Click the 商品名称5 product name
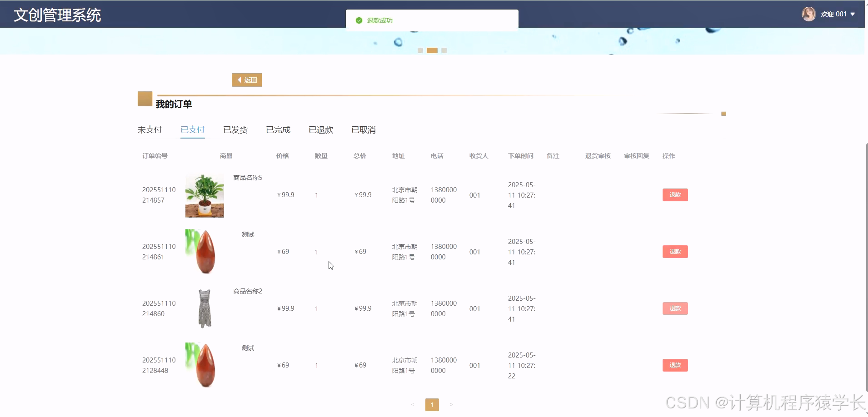The width and height of the screenshot is (868, 417). click(x=248, y=178)
